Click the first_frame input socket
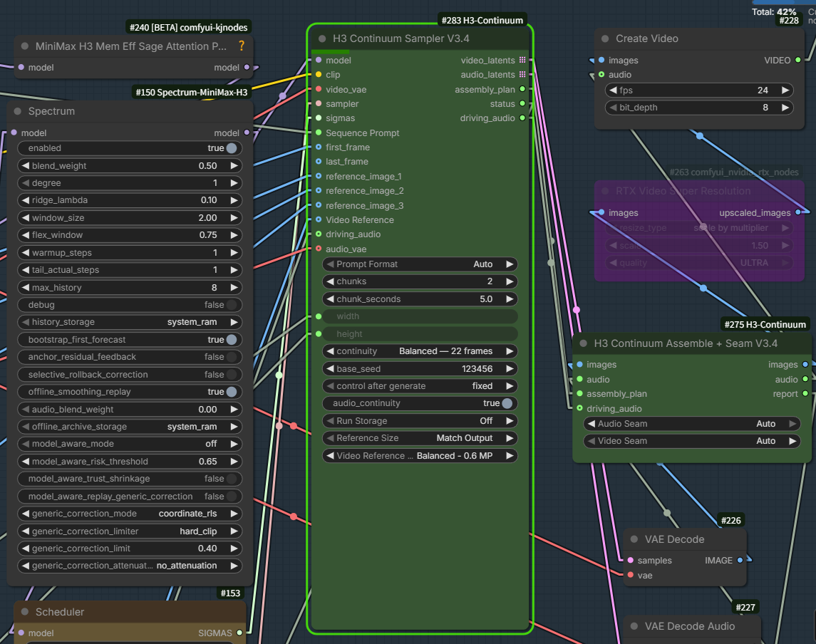The width and height of the screenshot is (816, 644). (x=319, y=147)
